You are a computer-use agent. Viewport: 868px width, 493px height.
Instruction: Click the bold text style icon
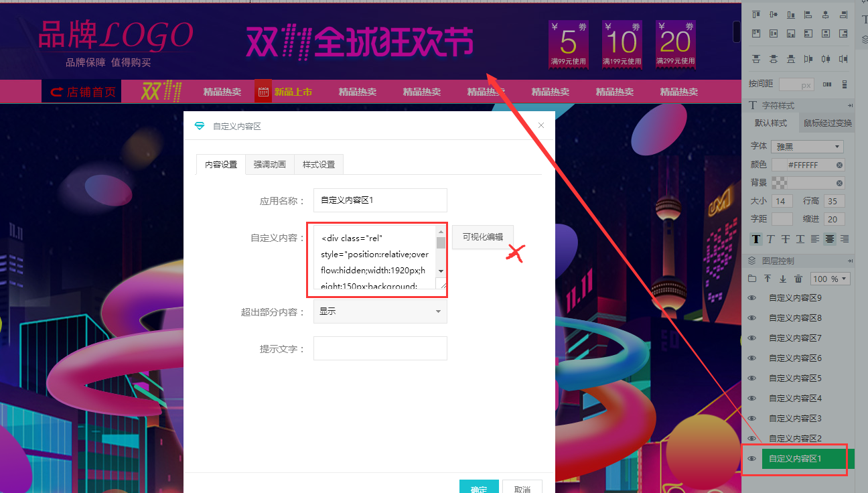coord(756,239)
